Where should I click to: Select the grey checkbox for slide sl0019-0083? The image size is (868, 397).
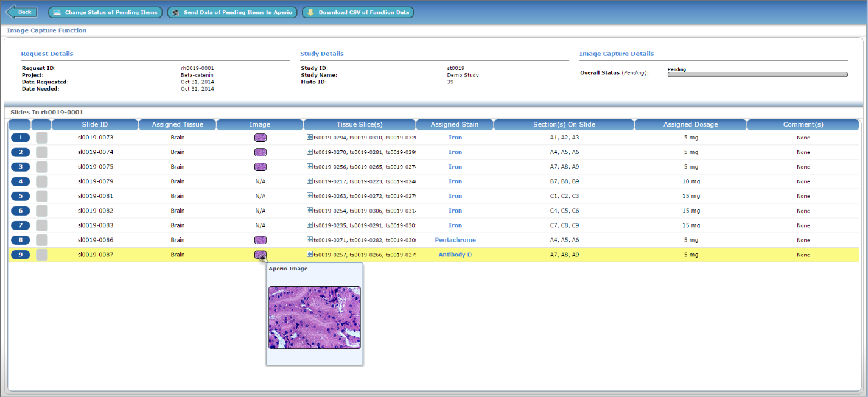(x=42, y=225)
